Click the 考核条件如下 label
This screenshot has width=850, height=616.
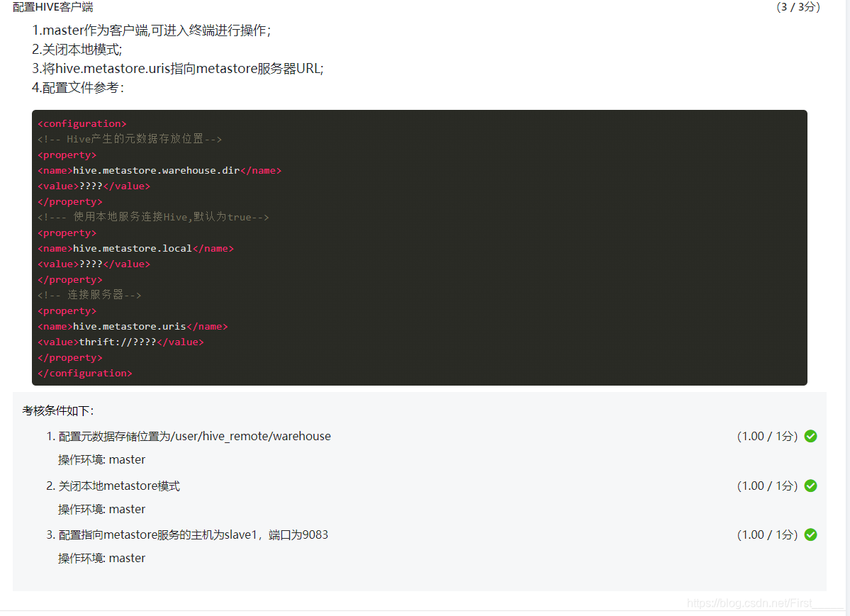click(58, 411)
